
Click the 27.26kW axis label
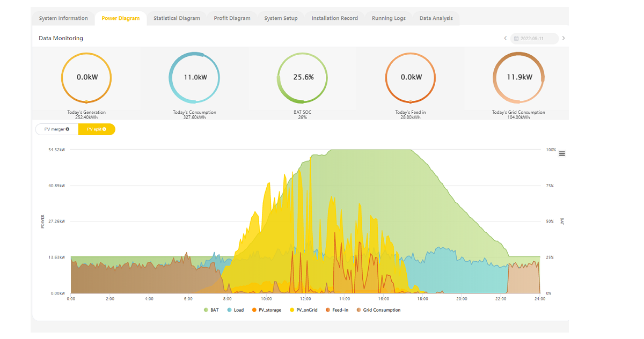pyautogui.click(x=57, y=222)
